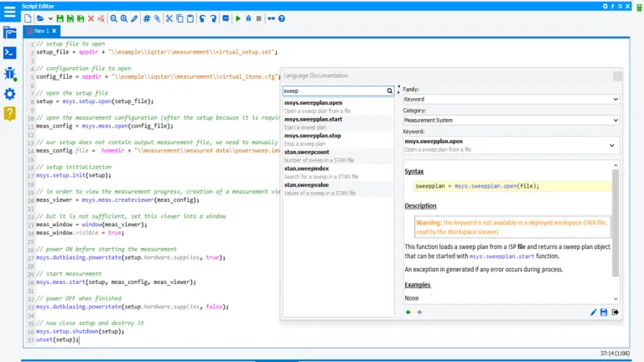Click the msys.sweepplan.start link in description

501,256
